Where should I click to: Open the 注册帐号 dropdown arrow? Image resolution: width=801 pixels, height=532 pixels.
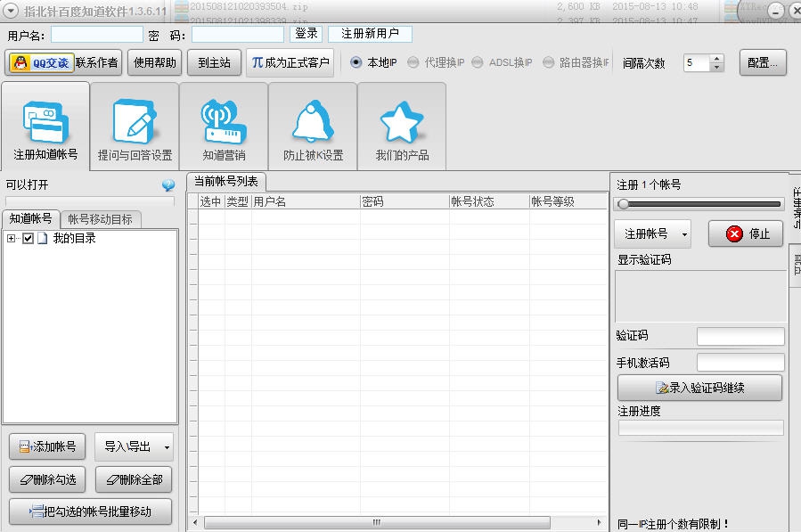pyautogui.click(x=682, y=233)
